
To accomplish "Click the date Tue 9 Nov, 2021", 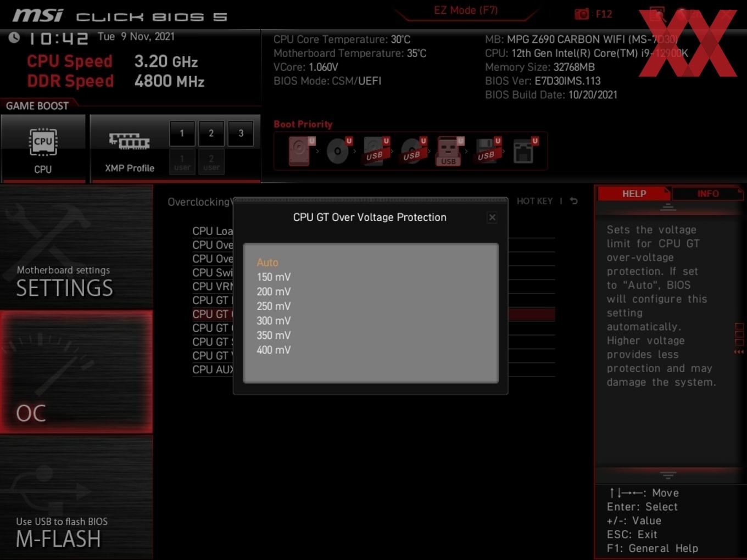I will point(136,37).
